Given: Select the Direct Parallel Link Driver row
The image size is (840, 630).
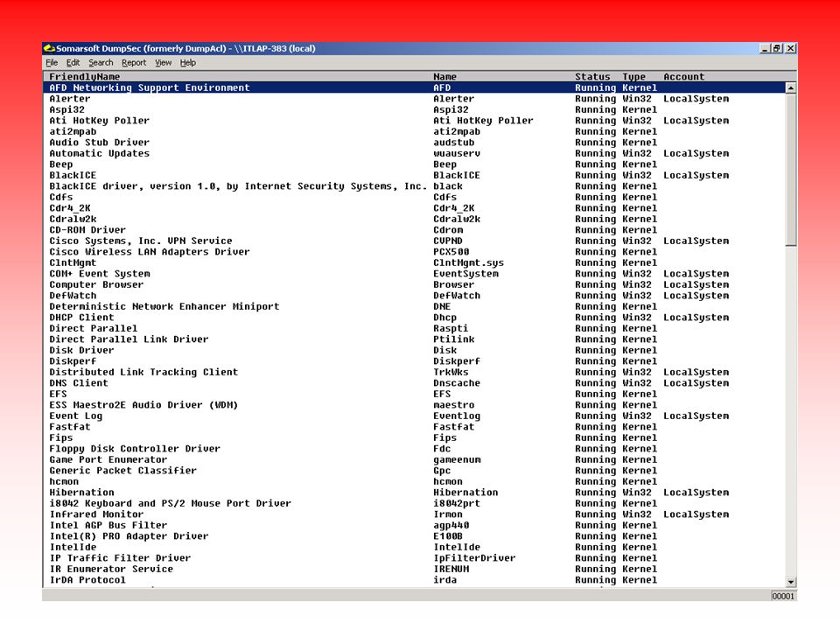Looking at the screenshot, I should (x=414, y=339).
